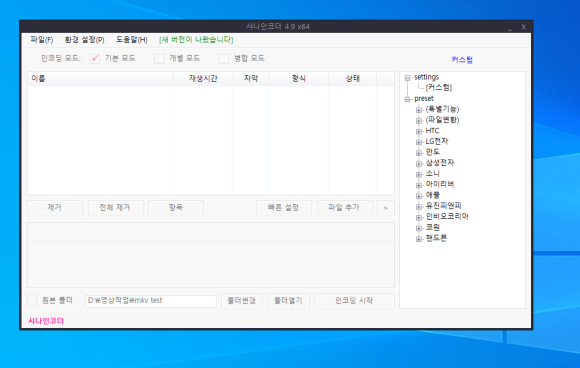Expand the (파일변환) preset folder
Screen dimensions: 580x368
tap(419, 121)
